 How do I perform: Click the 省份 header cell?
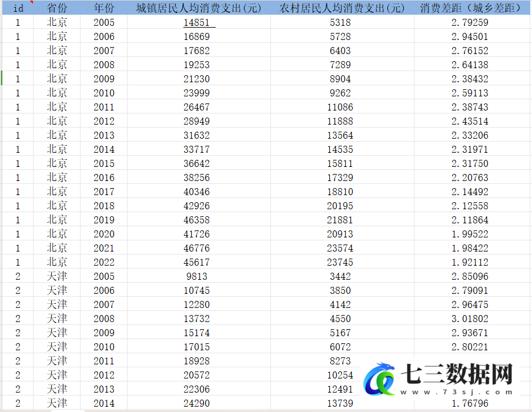point(56,8)
